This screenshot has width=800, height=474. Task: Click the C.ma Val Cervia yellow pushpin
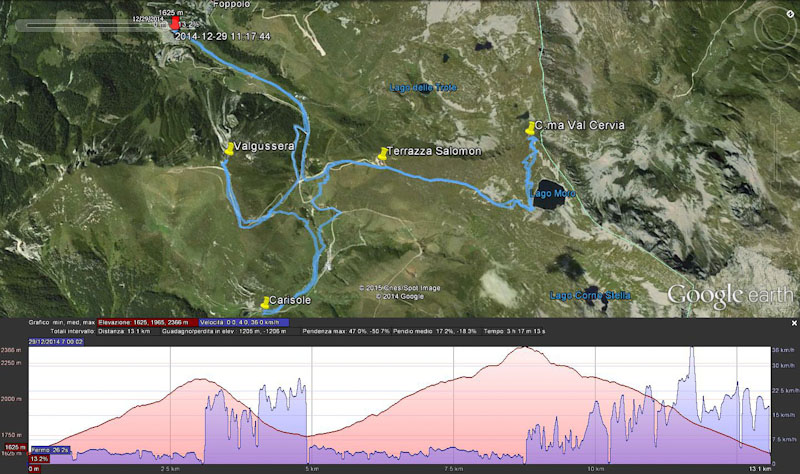[x=530, y=128]
